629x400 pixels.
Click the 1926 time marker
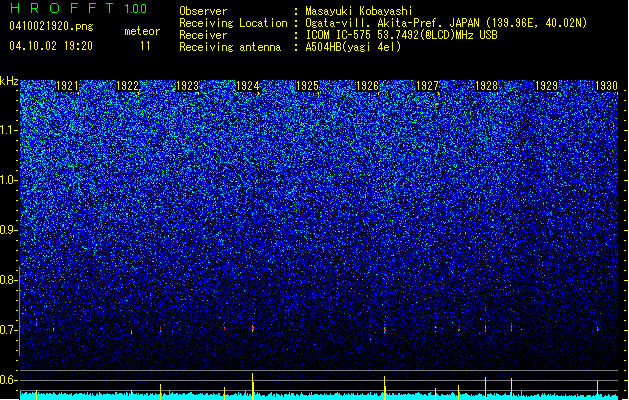point(367,86)
